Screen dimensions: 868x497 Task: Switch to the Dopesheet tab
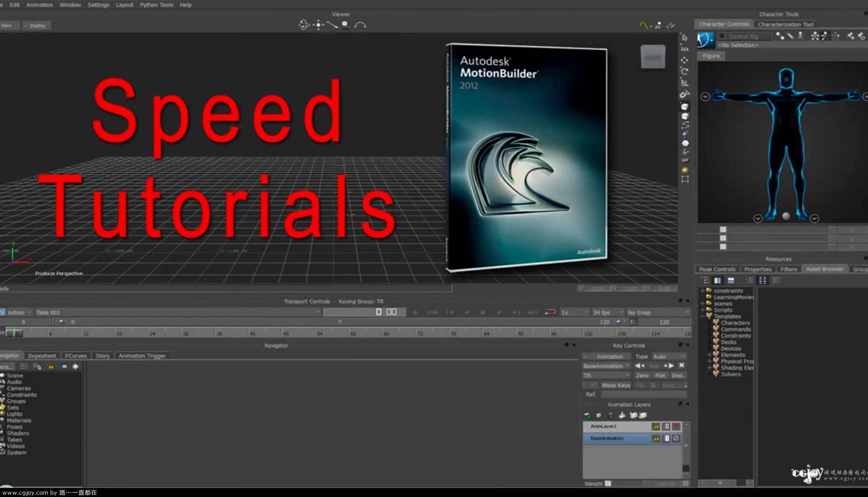coord(42,356)
